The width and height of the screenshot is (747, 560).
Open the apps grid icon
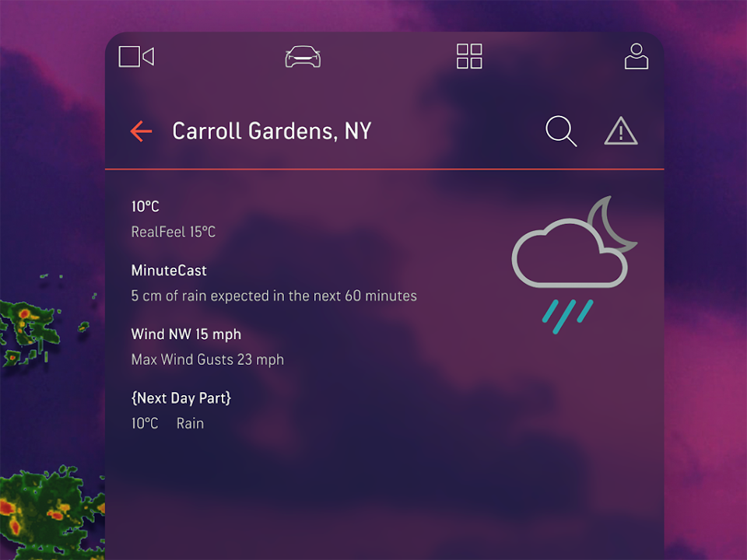tap(469, 56)
